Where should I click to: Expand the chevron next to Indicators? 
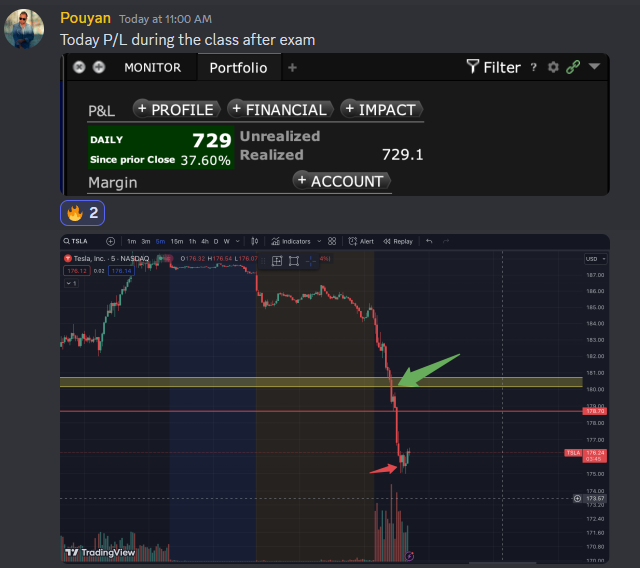(x=319, y=242)
